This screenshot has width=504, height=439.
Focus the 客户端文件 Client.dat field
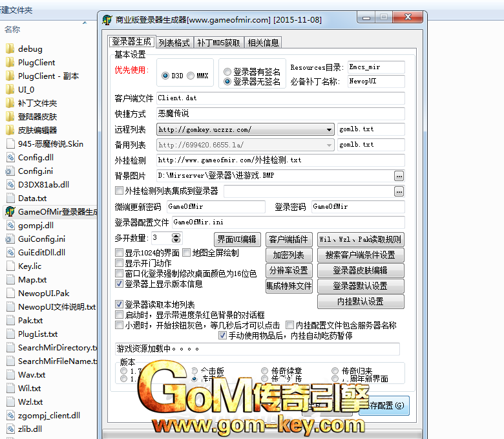pyautogui.click(x=280, y=98)
